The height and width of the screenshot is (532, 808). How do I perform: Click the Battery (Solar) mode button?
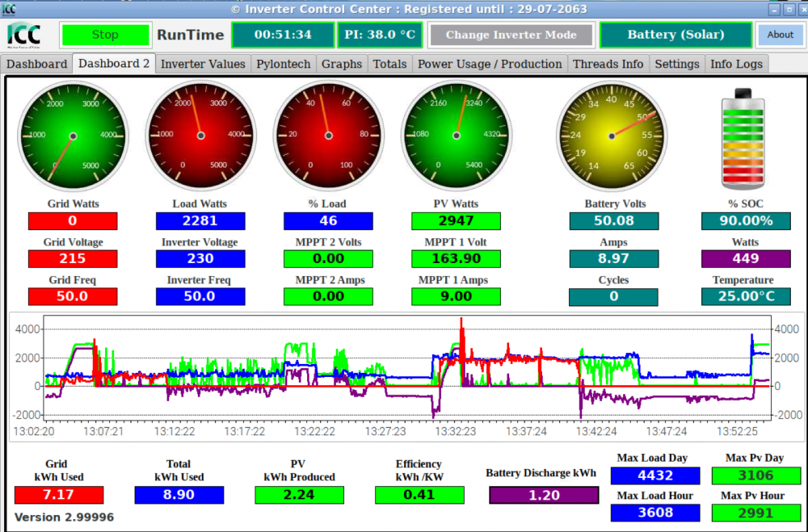point(675,35)
